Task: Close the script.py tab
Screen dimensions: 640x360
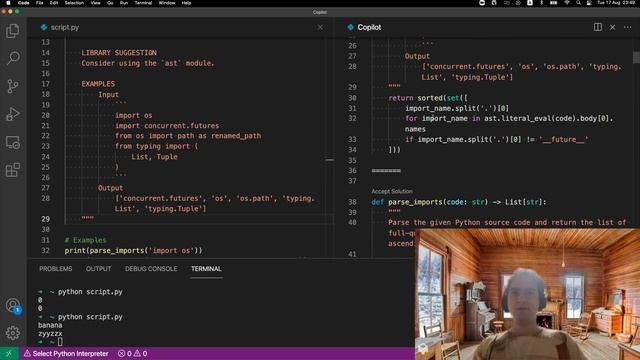Action: (320, 27)
